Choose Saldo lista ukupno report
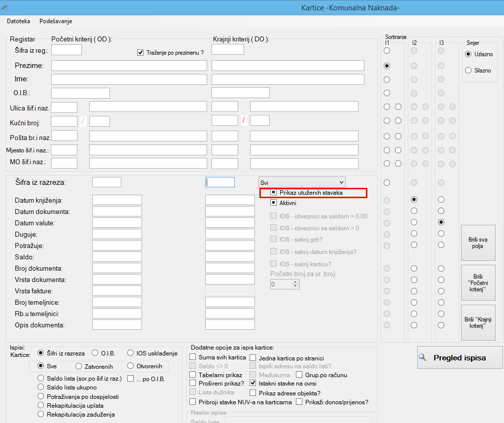Screen dimensions: 504x423 (x=41, y=388)
